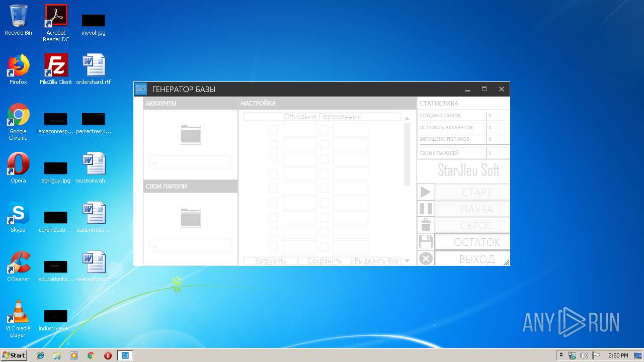This screenshot has width=644, height=362.
Task: Select the FileZilla Client desktop shortcut
Action: point(56,69)
